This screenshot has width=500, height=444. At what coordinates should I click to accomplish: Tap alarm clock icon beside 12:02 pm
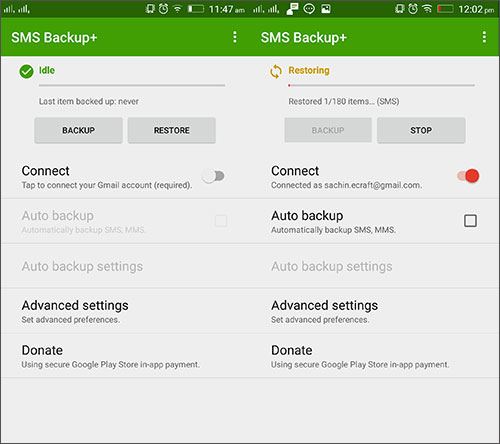coord(413,9)
